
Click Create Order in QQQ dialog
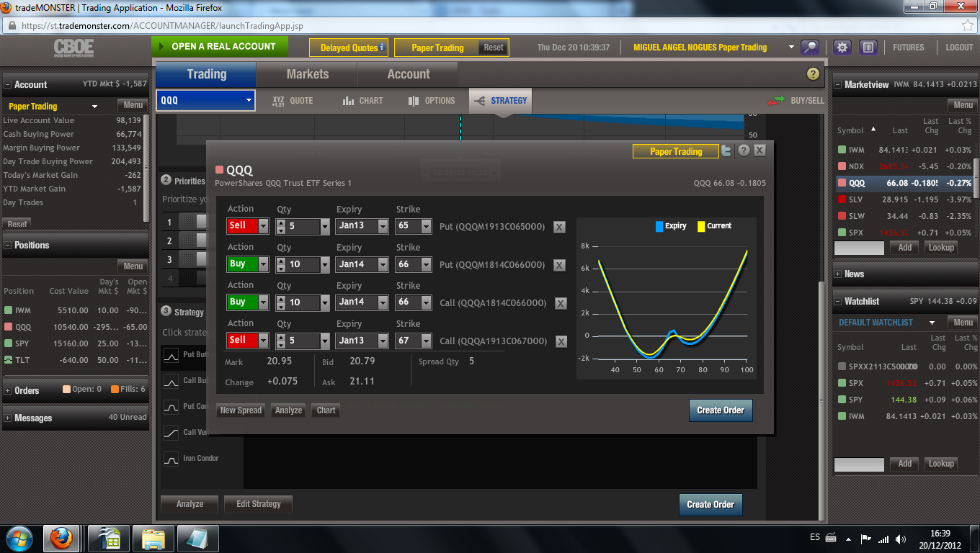click(x=721, y=410)
